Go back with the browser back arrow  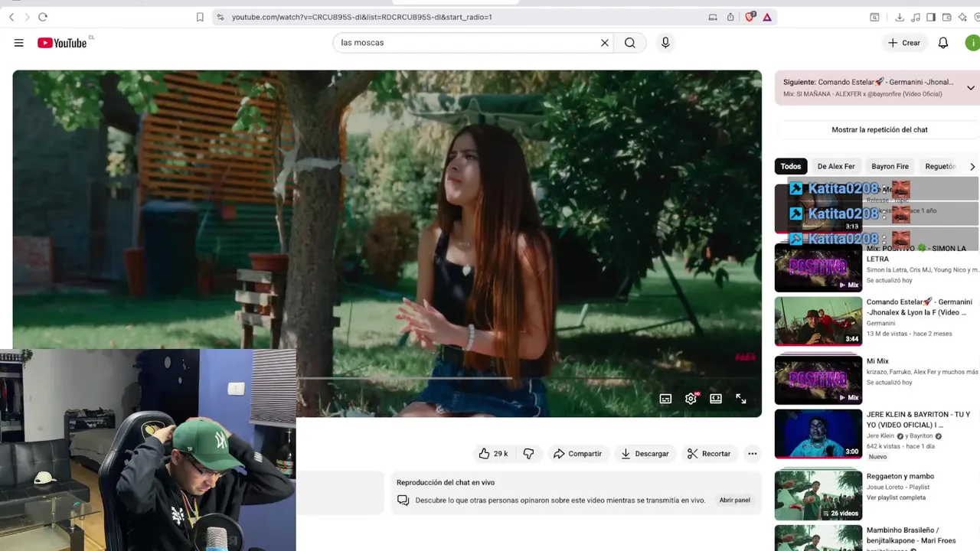(11, 17)
